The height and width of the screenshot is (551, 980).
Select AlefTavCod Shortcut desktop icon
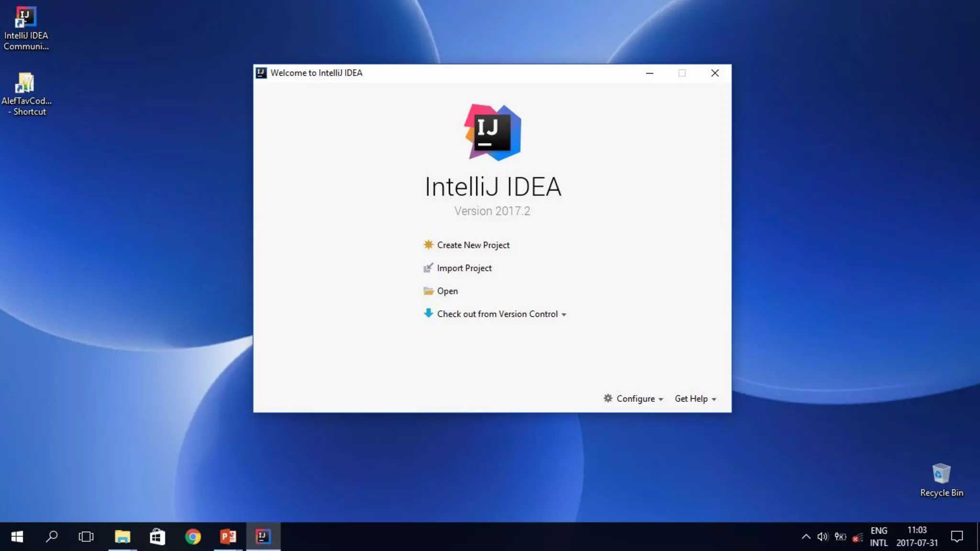[26, 94]
